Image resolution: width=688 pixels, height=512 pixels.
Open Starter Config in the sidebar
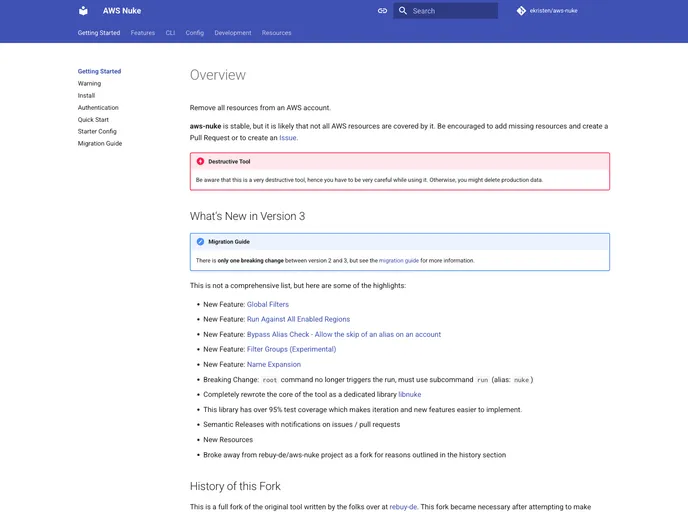pos(97,131)
